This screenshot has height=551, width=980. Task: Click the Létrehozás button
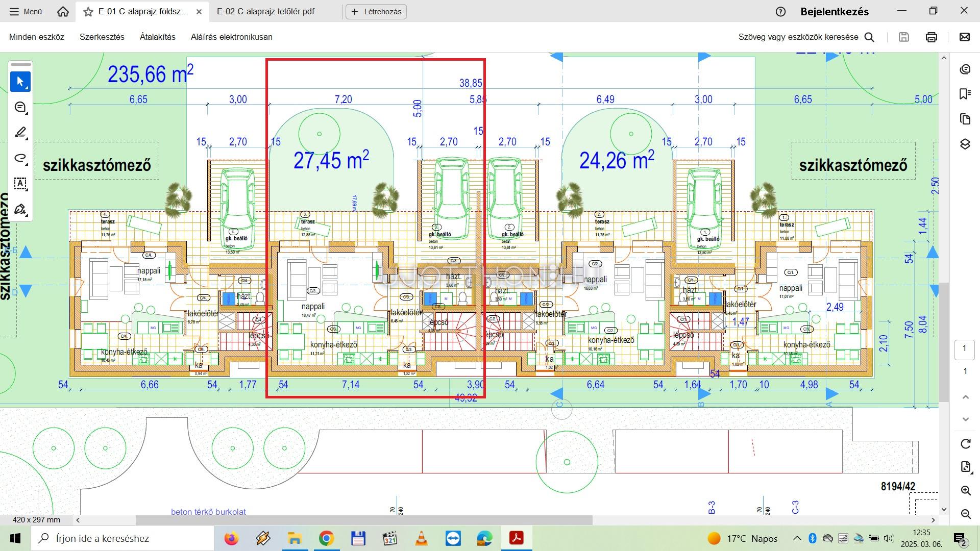click(x=376, y=11)
